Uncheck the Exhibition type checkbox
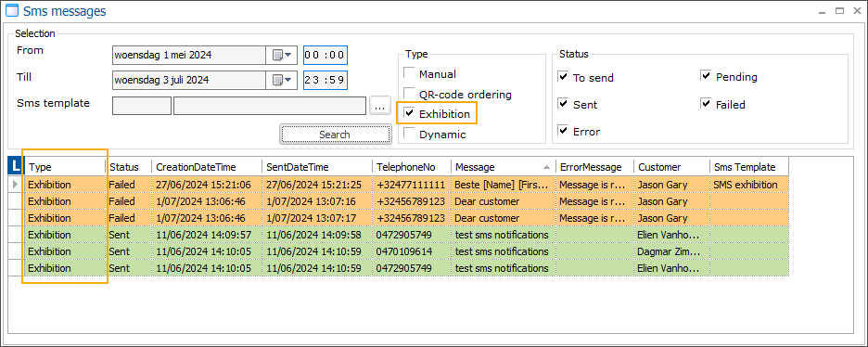Screen dimensions: 868x347 point(409,113)
